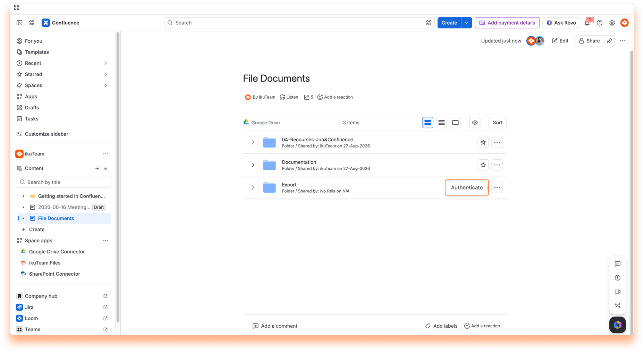The width and height of the screenshot is (644, 352).
Task: Open the settings gear in top bar
Action: [612, 23]
